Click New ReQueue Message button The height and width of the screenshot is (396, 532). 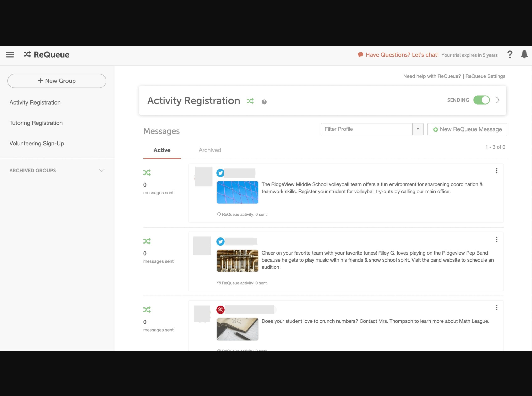tap(467, 129)
